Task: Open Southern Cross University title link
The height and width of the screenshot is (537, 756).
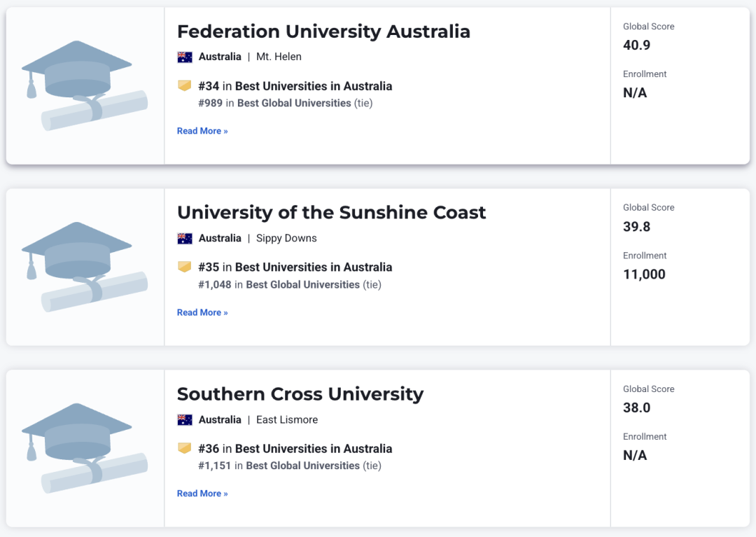Action: [x=300, y=394]
